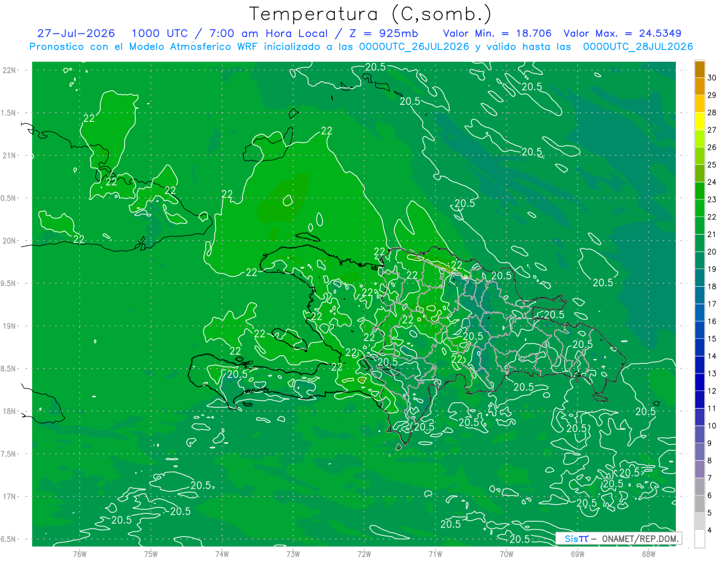
Task: Click the '7:00 am Hora Local' text
Action: [x=268, y=33]
